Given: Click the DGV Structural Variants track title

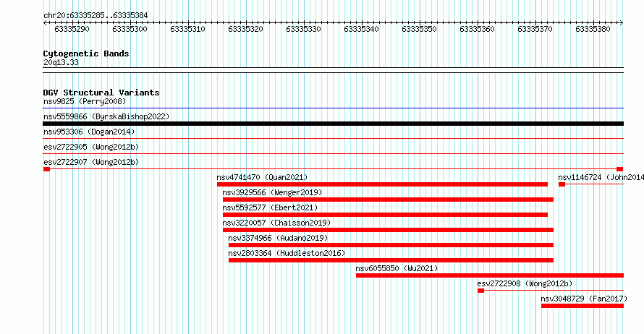Looking at the screenshot, I should 101,93.
